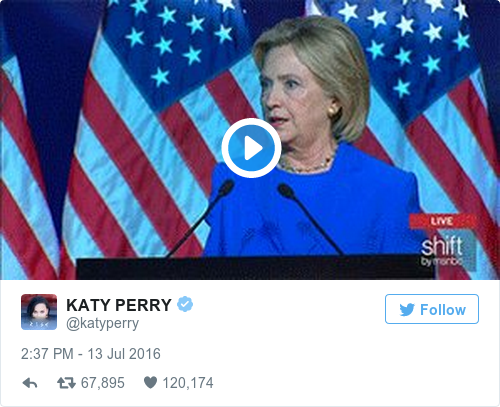Click the Follow button text

tap(443, 310)
